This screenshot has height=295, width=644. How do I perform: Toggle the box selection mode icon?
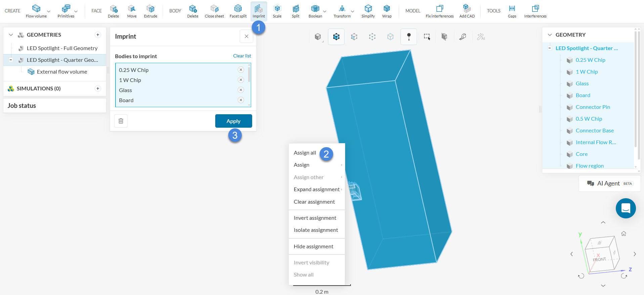tap(427, 37)
